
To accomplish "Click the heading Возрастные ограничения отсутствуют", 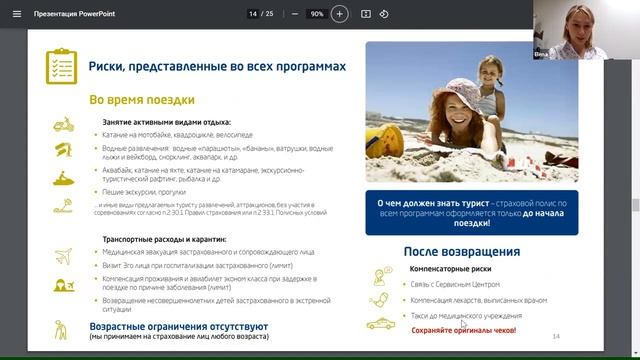I will click(179, 327).
